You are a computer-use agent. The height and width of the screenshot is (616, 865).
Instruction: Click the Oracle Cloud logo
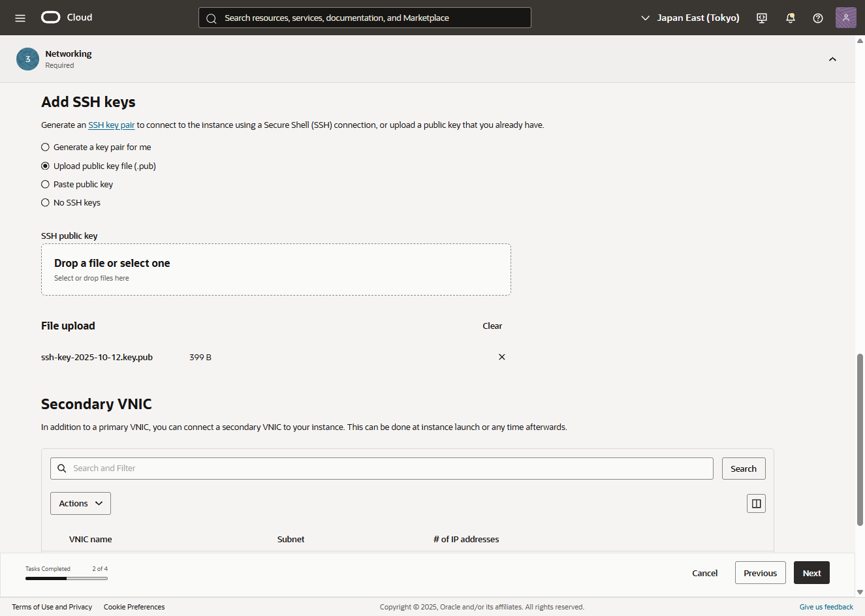click(67, 18)
